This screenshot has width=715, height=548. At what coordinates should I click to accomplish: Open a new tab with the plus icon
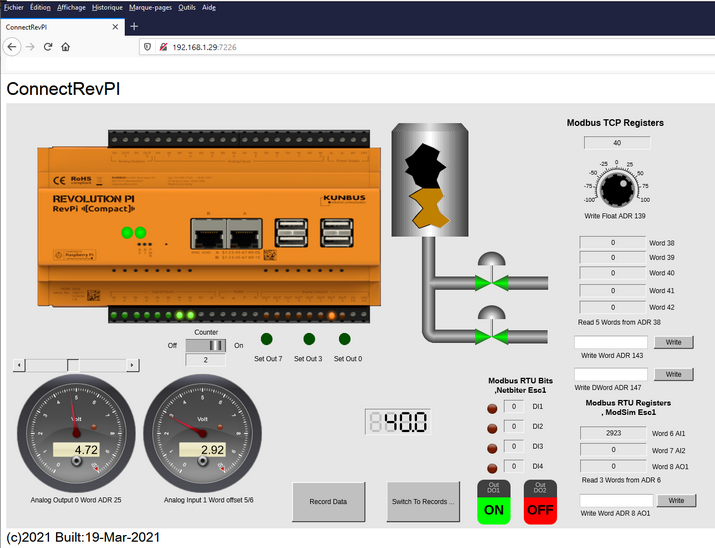coord(135,26)
